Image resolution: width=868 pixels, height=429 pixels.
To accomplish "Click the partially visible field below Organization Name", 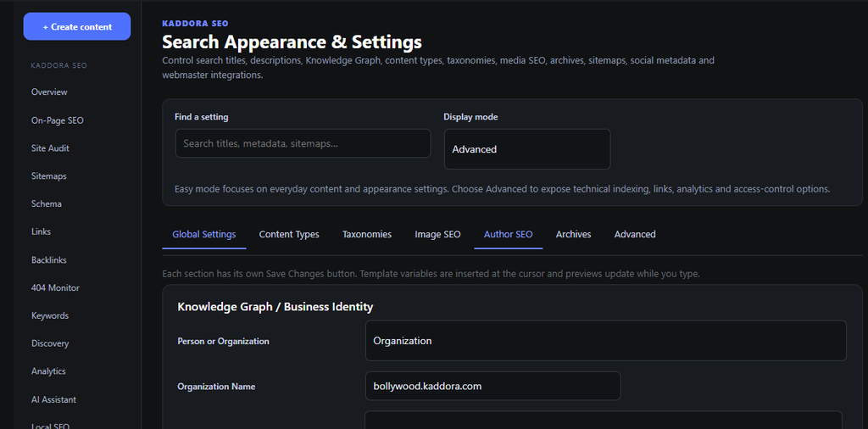I will coord(604,420).
